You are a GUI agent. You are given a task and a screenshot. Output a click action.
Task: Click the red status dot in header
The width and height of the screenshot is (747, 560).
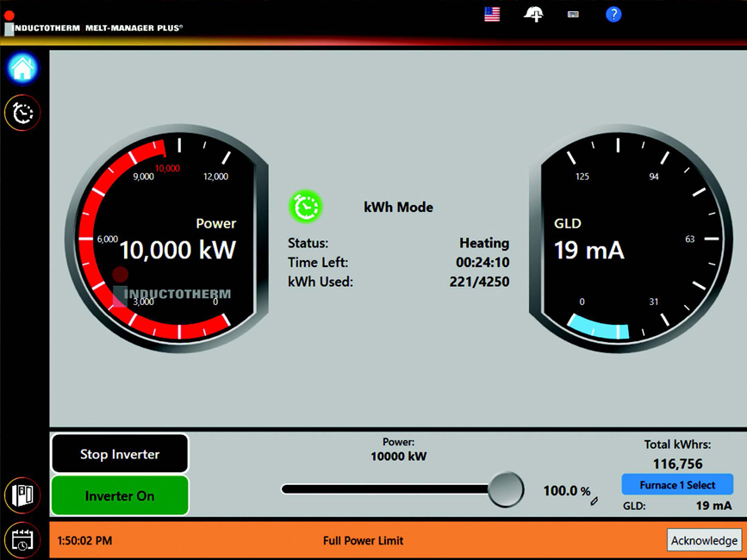tap(9, 16)
